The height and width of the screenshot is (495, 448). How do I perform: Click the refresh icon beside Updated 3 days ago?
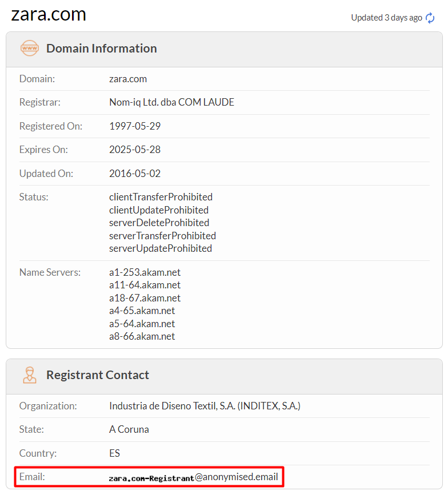(x=430, y=18)
